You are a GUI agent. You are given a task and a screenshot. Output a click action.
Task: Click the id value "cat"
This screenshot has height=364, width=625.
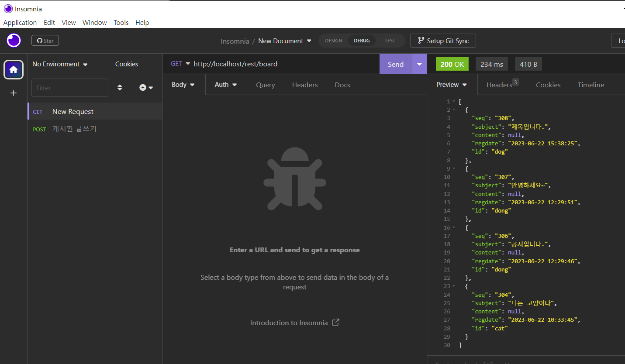pyautogui.click(x=500, y=328)
